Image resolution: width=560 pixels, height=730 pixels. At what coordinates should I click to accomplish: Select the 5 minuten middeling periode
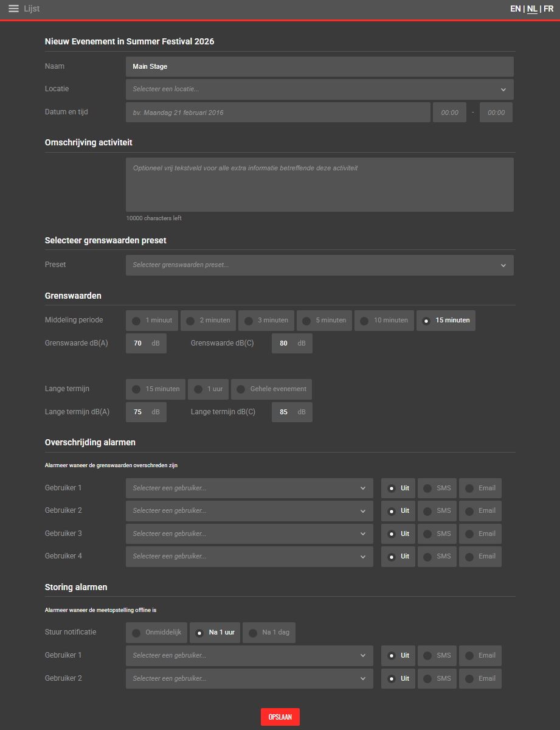coord(324,321)
